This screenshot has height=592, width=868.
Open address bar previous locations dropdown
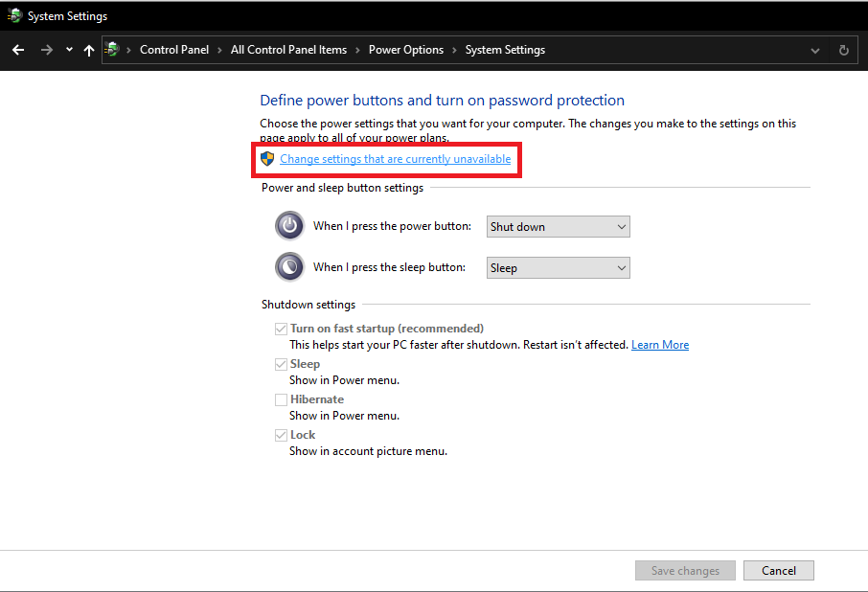click(x=815, y=51)
